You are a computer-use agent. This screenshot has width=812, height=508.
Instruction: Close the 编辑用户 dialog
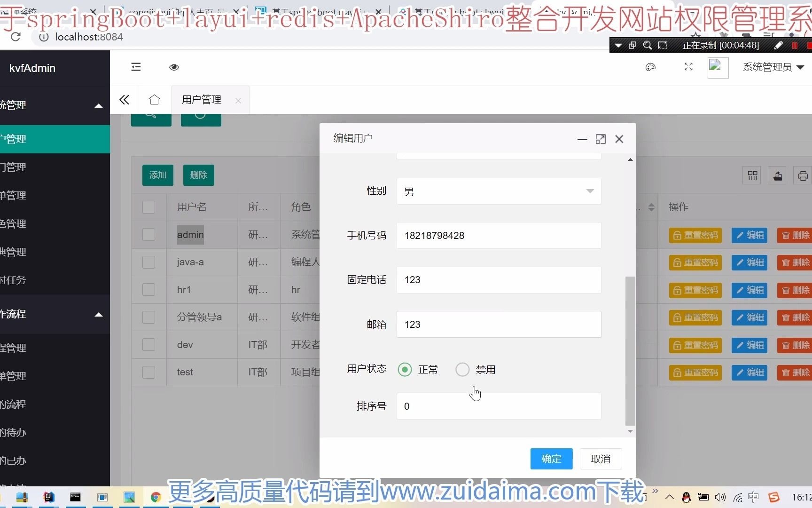[619, 139]
